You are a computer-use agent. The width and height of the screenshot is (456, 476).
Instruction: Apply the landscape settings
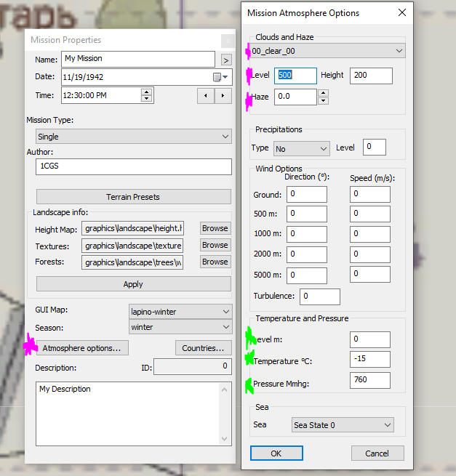(134, 284)
